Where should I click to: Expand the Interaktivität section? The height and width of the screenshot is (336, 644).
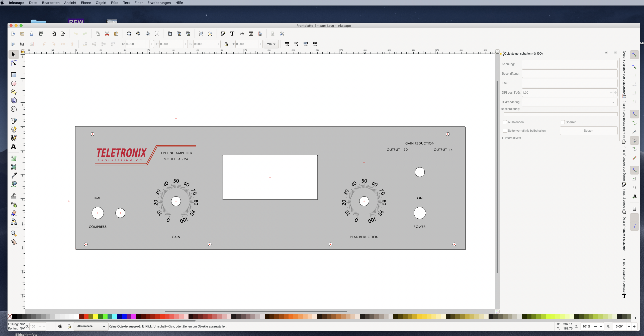click(503, 138)
